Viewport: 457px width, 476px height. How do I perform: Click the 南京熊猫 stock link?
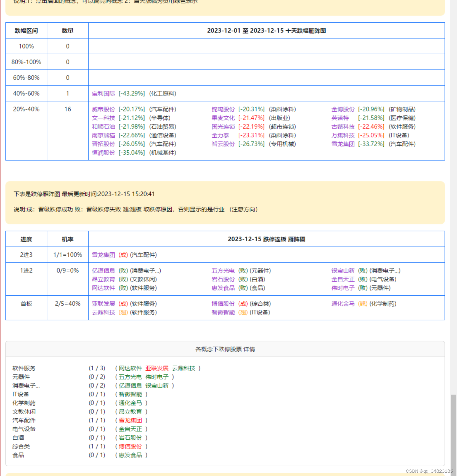103,135
